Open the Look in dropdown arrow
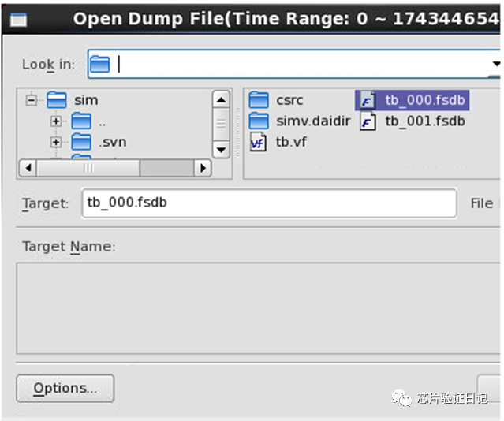504x421 pixels. (496, 64)
